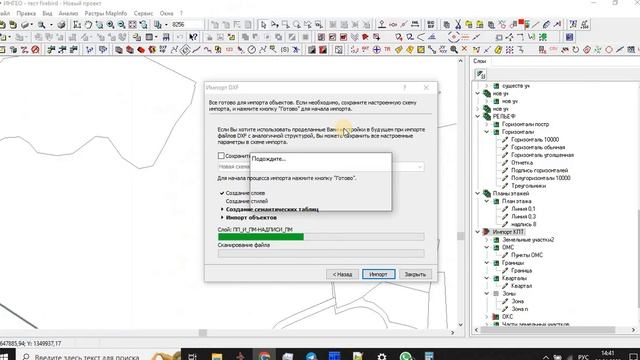Select the 'Зона n' layer item
640x360 pixels.
coord(520,309)
